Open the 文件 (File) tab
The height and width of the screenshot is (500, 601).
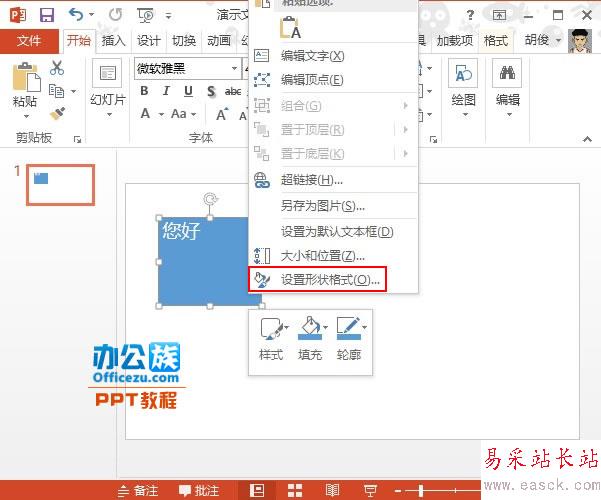click(x=29, y=41)
